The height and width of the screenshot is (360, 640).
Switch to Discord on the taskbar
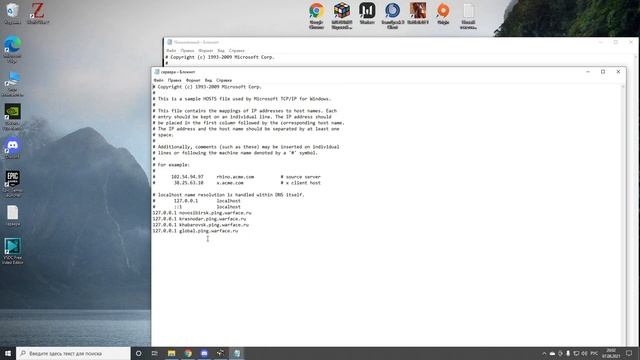click(204, 353)
